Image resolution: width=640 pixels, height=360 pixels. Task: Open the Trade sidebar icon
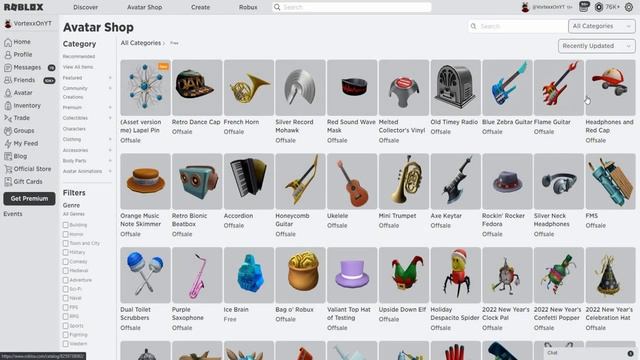point(8,118)
